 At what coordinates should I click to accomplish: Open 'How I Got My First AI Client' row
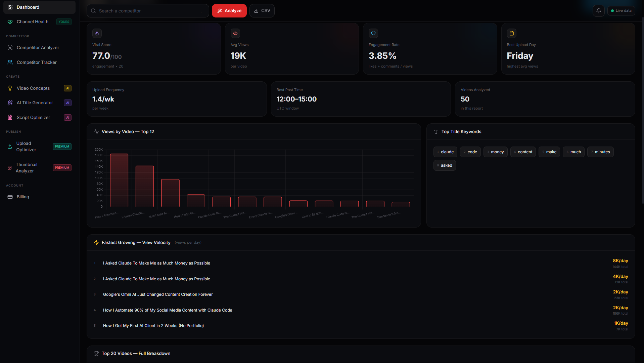pos(361,326)
